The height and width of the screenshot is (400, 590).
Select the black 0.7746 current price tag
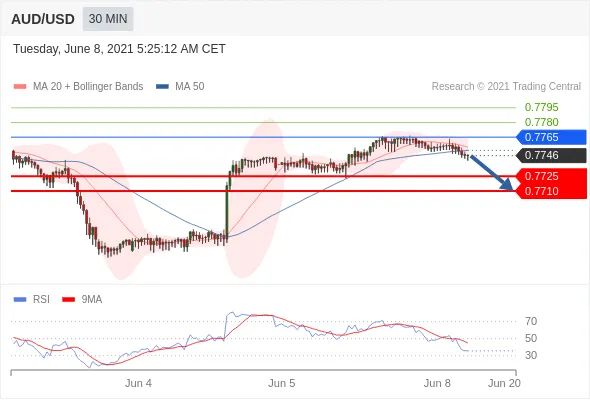point(551,155)
